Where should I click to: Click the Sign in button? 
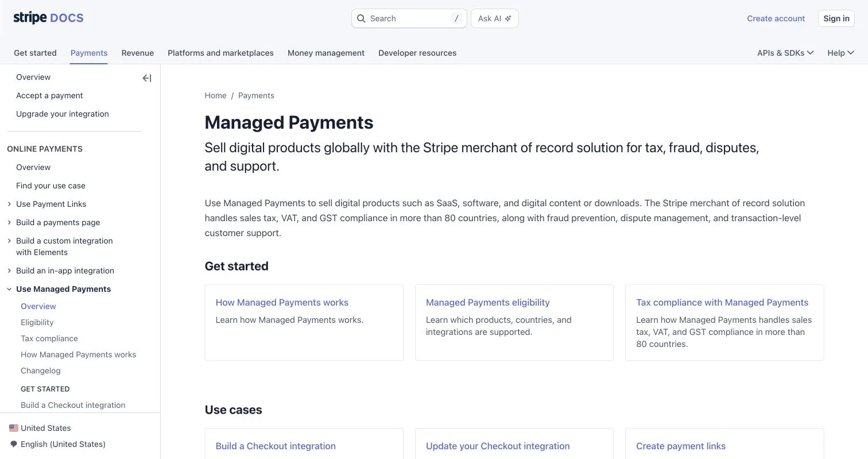tap(836, 18)
